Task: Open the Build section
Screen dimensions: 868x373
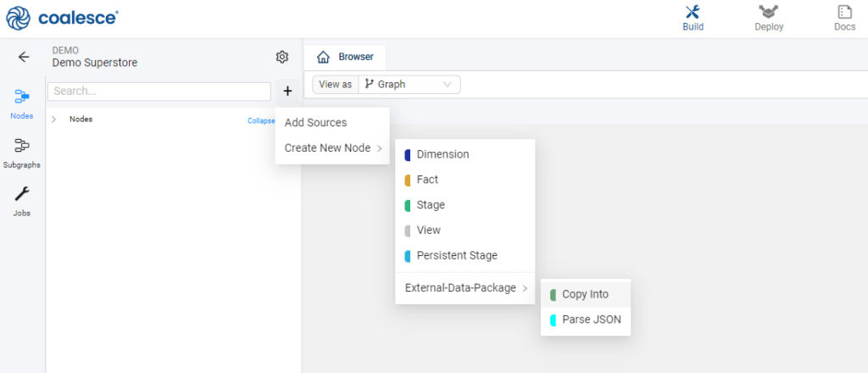Action: pyautogui.click(x=693, y=18)
